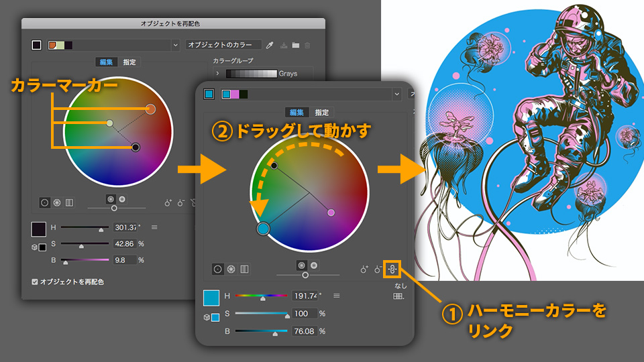Click the black swatch at back dialog's top left

(36, 45)
